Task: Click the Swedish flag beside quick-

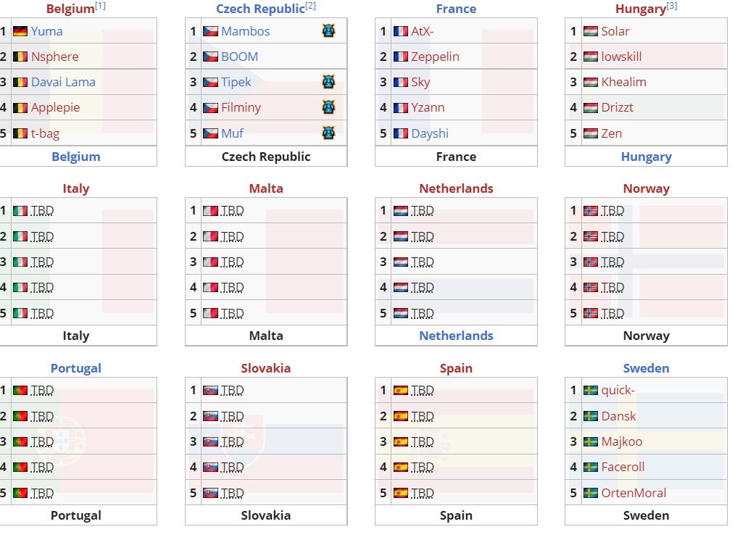Action: [x=591, y=390]
